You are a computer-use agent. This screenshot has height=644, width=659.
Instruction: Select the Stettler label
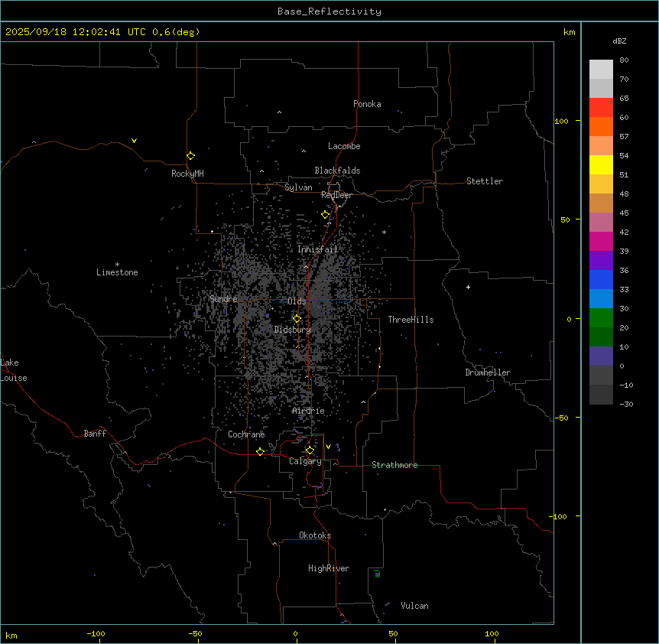485,181
